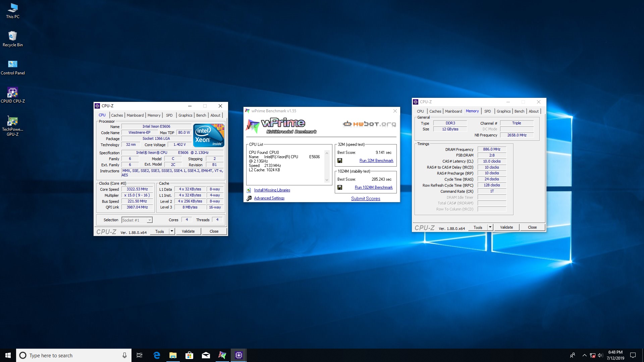Click the Type here to search box
Screen dimensions: 644x362
pyautogui.click(x=74, y=355)
